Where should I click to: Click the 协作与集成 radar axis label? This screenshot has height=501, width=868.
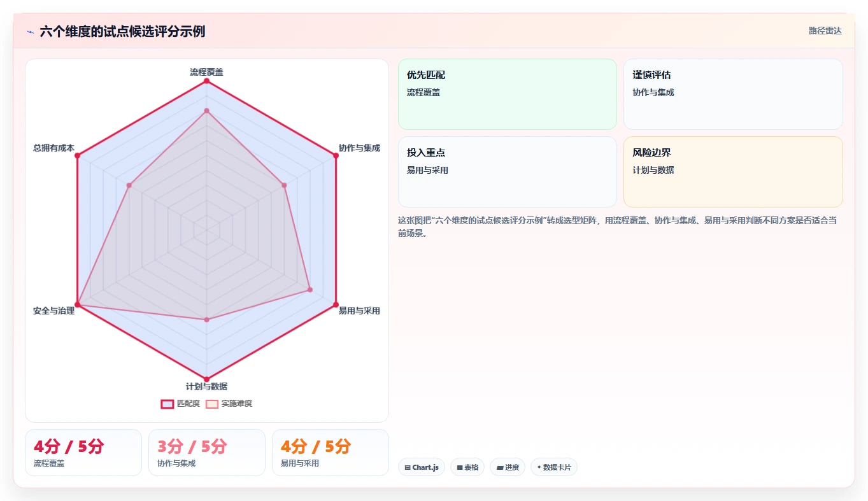pyautogui.click(x=359, y=148)
